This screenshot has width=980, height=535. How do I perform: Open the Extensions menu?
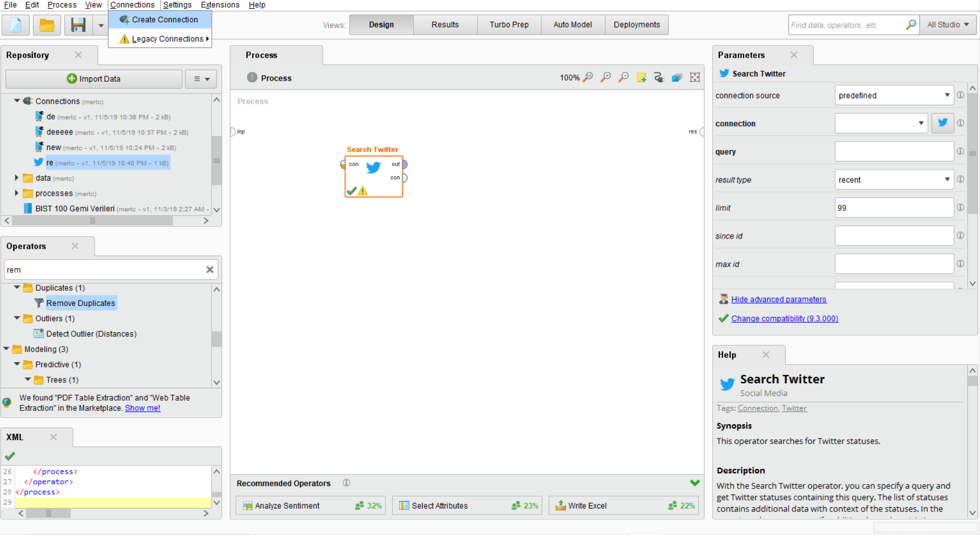pyautogui.click(x=220, y=5)
